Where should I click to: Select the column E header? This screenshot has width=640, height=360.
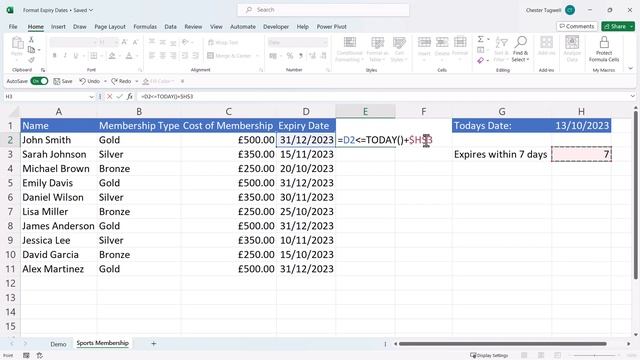tap(365, 111)
